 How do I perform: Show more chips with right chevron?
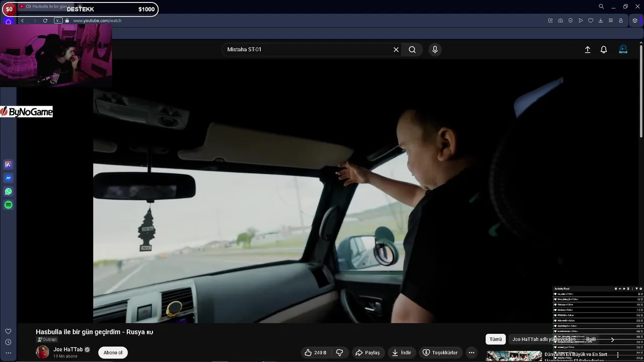[612, 339]
